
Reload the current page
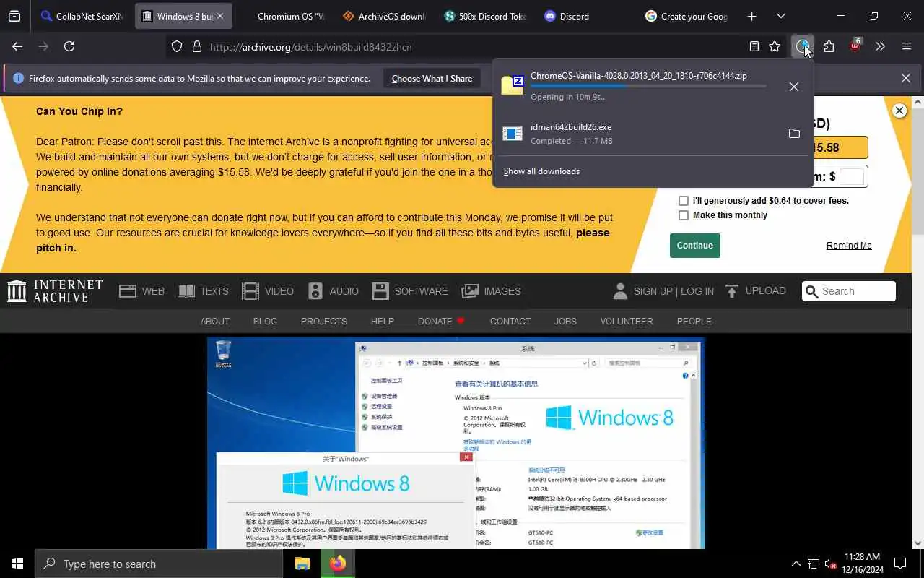click(69, 46)
